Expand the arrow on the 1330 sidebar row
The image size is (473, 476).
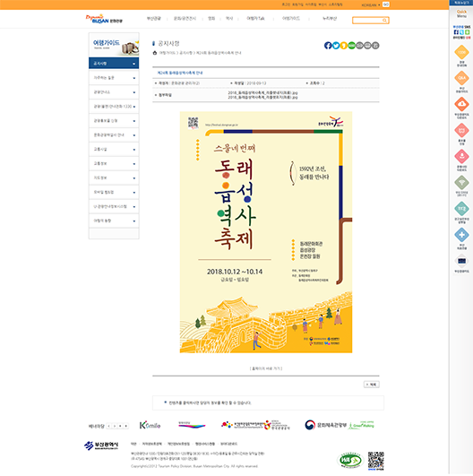tap(133, 107)
